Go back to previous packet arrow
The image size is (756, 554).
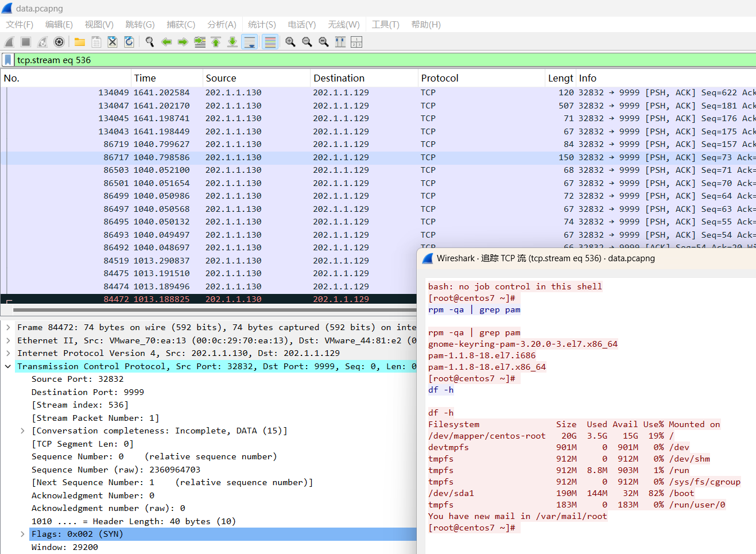coord(166,42)
